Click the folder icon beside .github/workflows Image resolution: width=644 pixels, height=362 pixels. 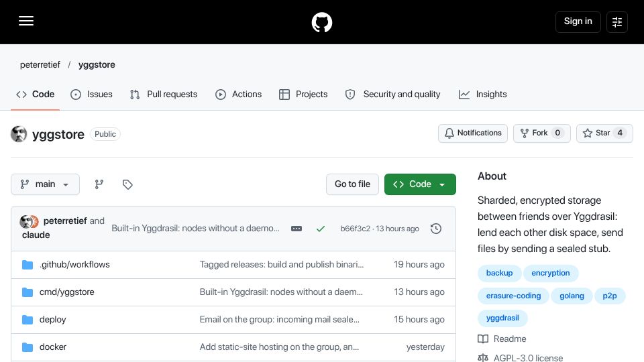click(x=28, y=265)
